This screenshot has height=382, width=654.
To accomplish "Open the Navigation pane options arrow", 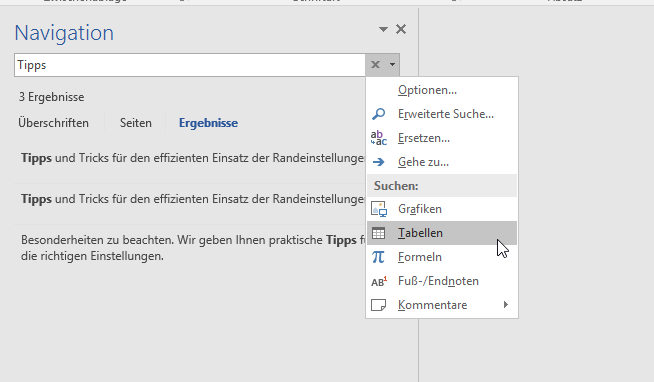I will coord(383,29).
